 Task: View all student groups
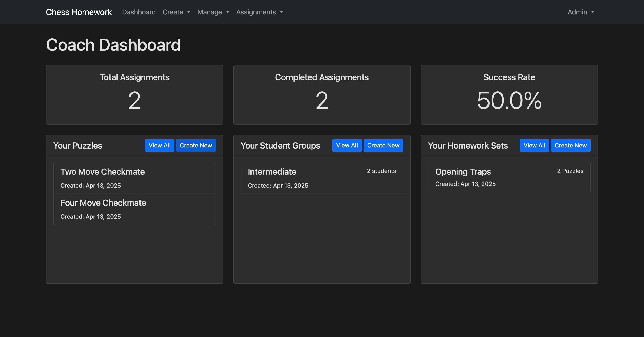[347, 145]
